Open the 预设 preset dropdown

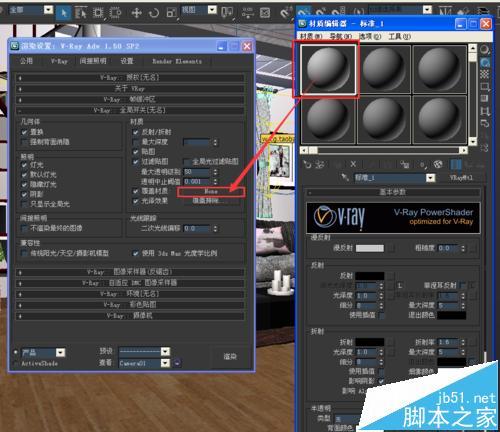coord(165,351)
